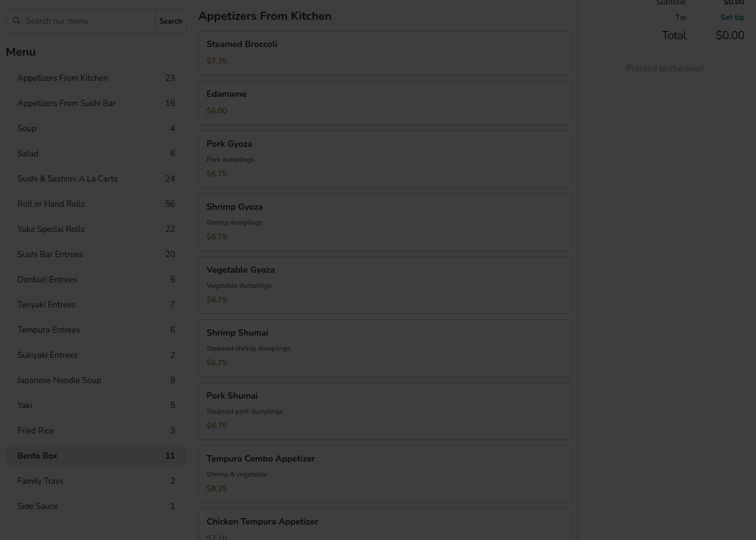Viewport: 756px width, 540px height.
Task: Jump to Side Sauce category
Action: click(96, 506)
